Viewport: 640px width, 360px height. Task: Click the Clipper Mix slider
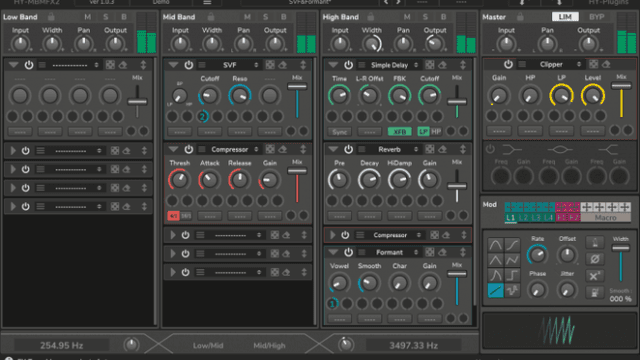(621, 100)
